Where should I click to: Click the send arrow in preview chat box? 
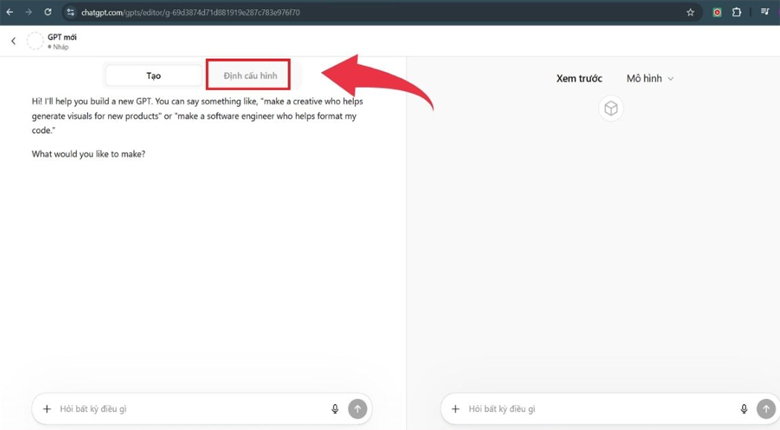coord(766,409)
